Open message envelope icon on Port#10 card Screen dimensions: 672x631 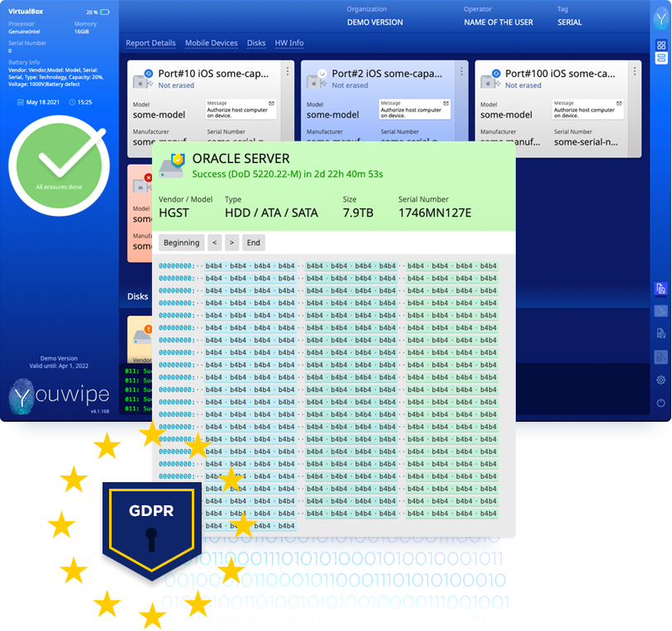[271, 103]
